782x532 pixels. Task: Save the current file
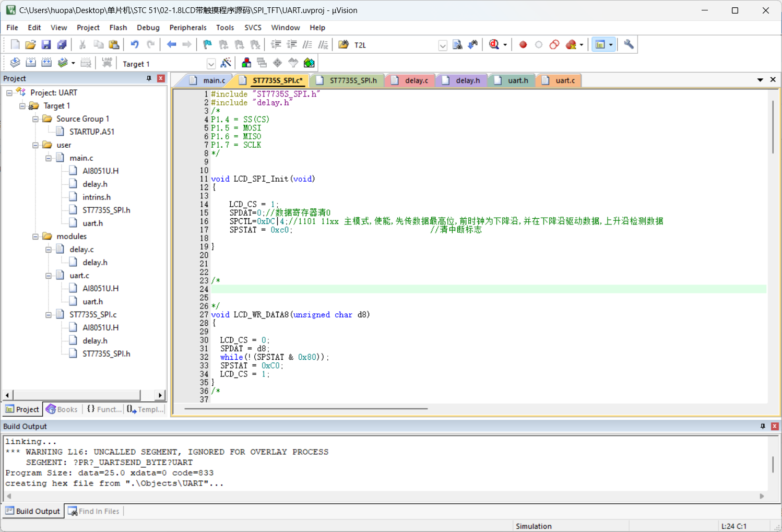point(46,45)
